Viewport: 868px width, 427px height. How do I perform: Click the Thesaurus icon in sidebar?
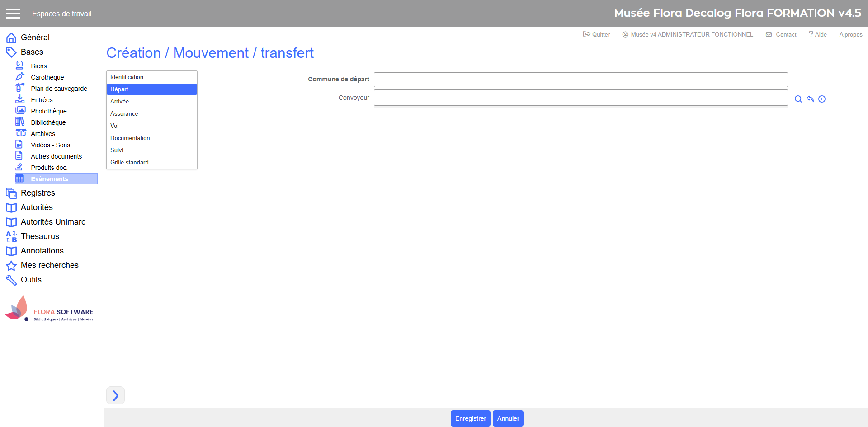[x=11, y=236]
